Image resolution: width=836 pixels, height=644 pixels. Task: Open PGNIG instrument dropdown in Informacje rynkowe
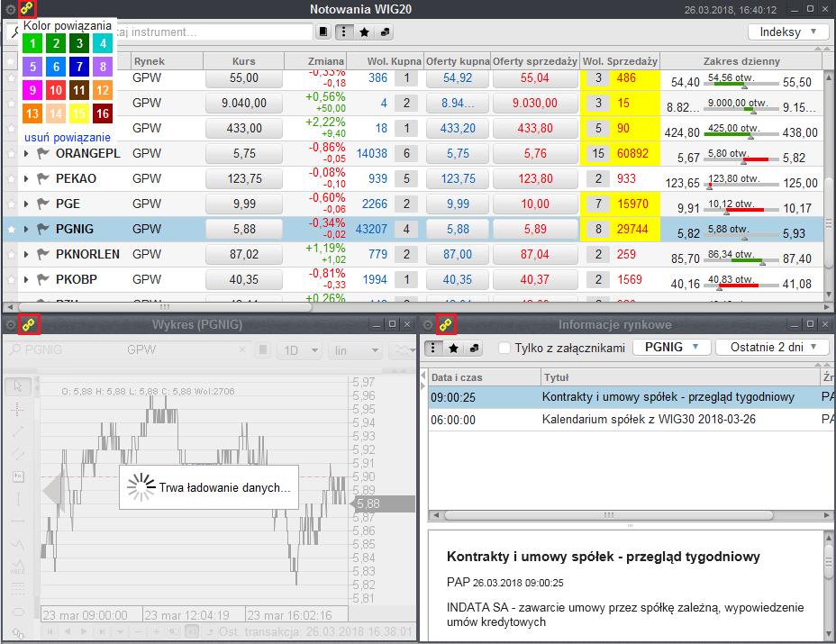click(x=672, y=348)
